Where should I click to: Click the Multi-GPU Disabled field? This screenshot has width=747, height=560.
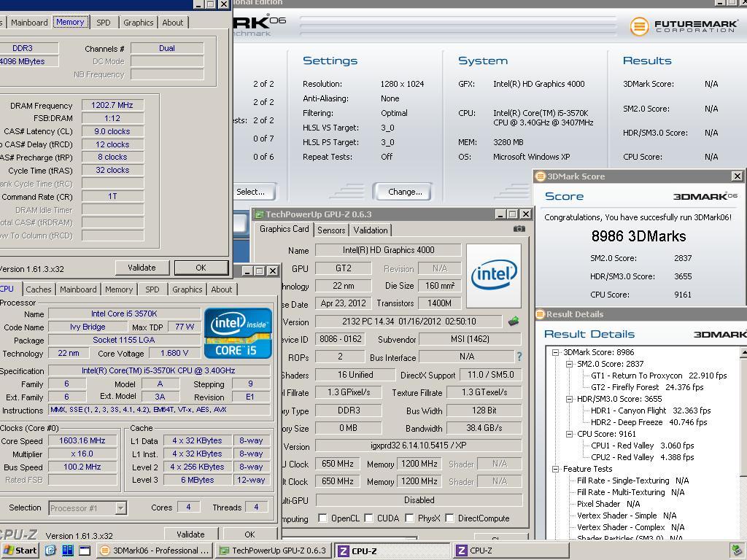tap(419, 500)
